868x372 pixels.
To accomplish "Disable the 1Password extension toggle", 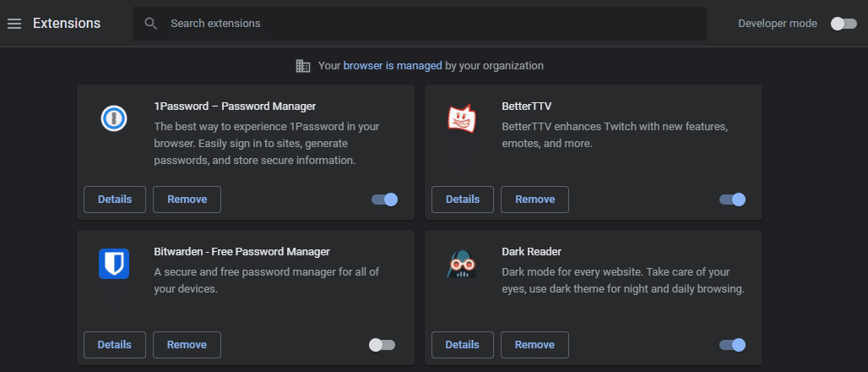I will [x=385, y=200].
